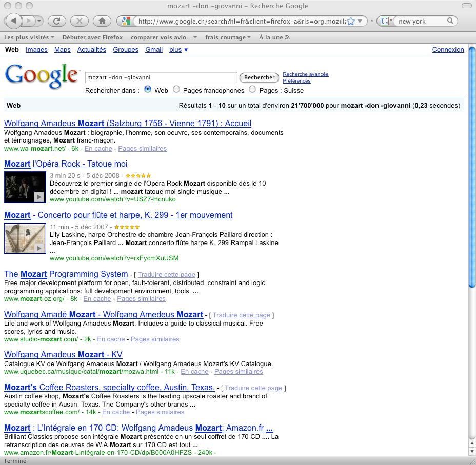Select Pages : Suisse radio button
Screen dimensions: 476x465
click(x=252, y=90)
